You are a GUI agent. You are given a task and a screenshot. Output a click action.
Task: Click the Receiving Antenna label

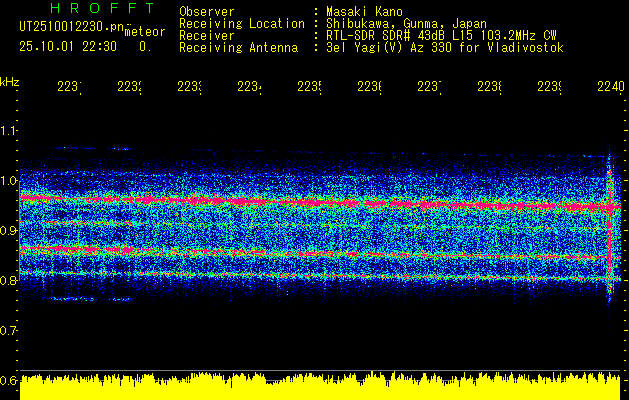tap(238, 48)
